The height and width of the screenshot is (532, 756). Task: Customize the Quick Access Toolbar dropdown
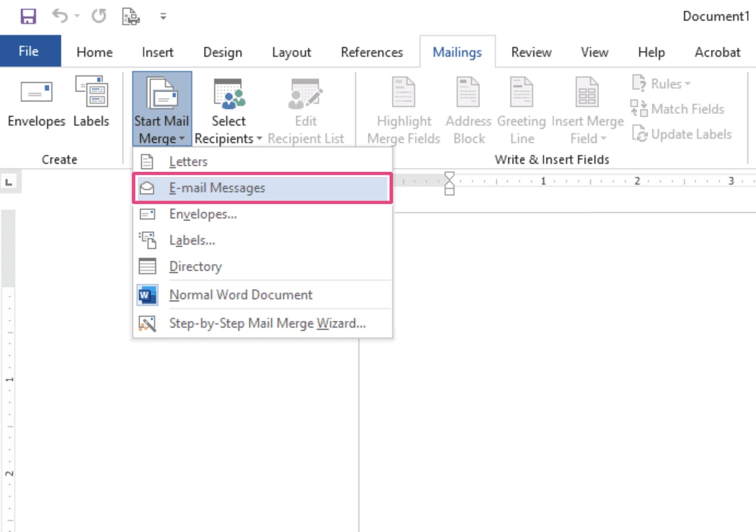click(x=163, y=17)
